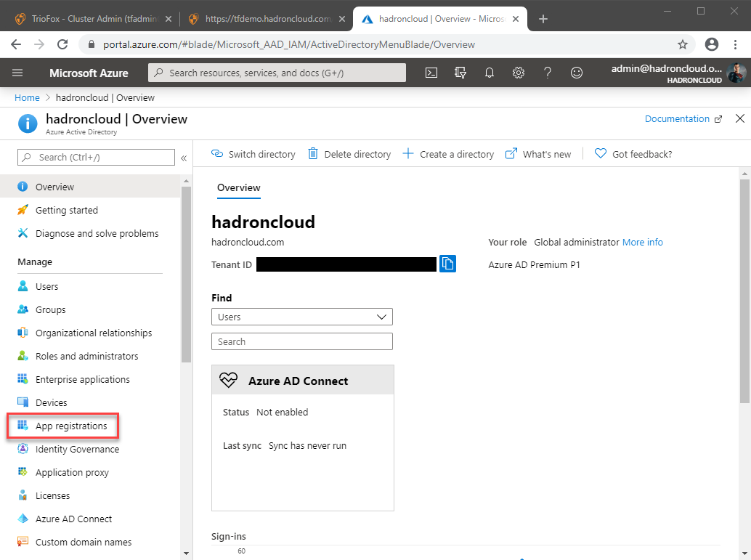Focus the sidebar Search (Ctrl+/) box
The height and width of the screenshot is (560, 751).
coord(96,158)
